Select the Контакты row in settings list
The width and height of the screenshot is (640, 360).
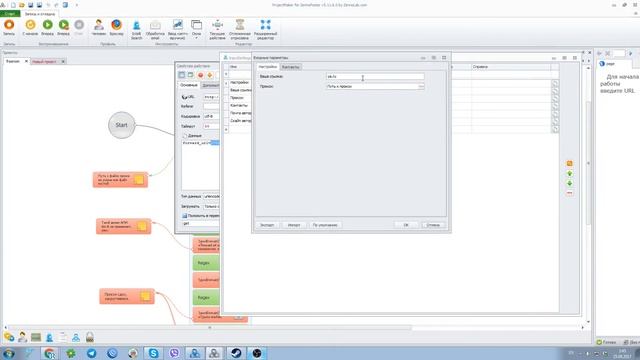point(239,105)
